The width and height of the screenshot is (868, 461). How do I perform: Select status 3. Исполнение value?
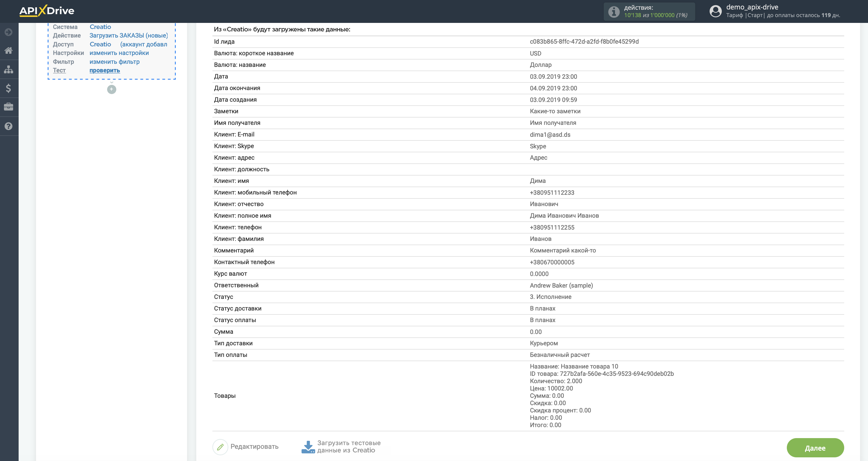(x=551, y=297)
